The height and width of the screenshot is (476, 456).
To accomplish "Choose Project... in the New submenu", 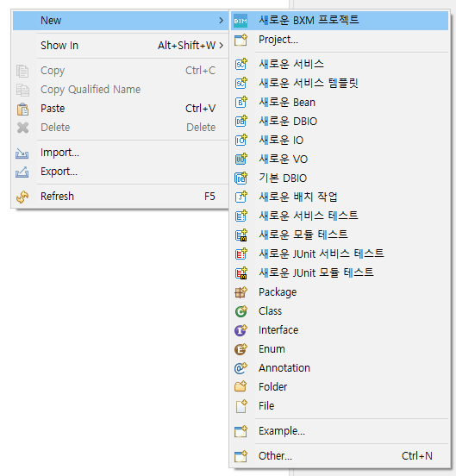I will tap(340, 40).
